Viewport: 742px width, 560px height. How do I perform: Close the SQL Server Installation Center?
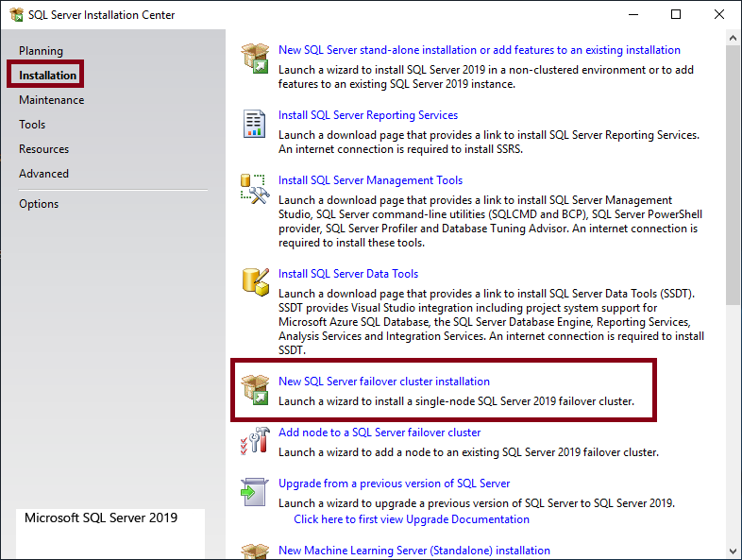pyautogui.click(x=718, y=15)
